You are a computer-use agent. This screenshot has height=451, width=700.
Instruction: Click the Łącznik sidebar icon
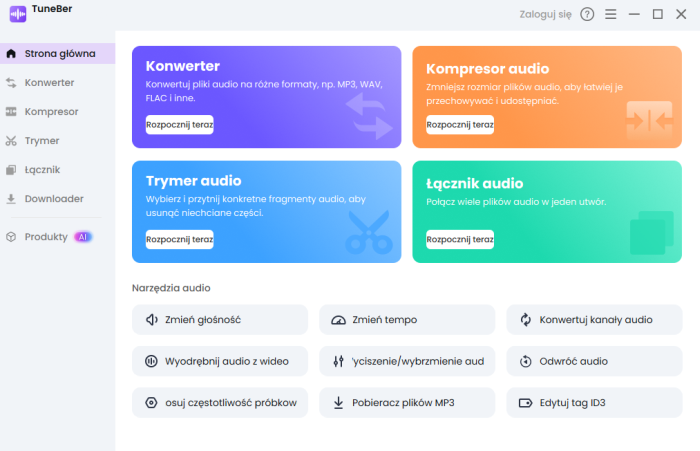tap(11, 170)
